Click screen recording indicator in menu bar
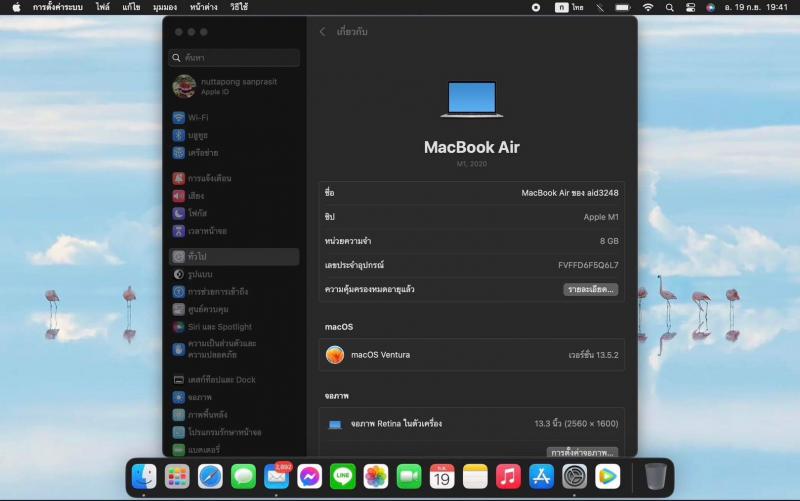This screenshot has height=501, width=800. point(536,7)
